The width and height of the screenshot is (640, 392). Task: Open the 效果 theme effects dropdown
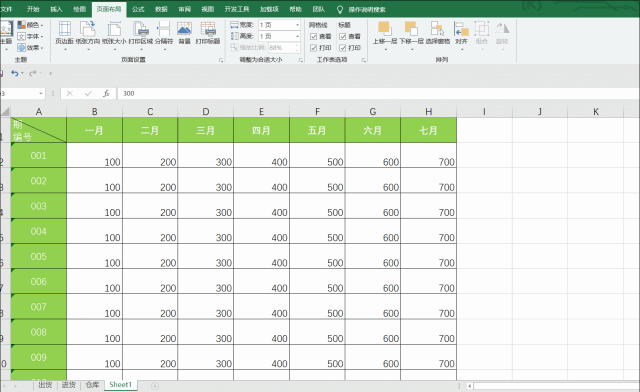pos(30,48)
